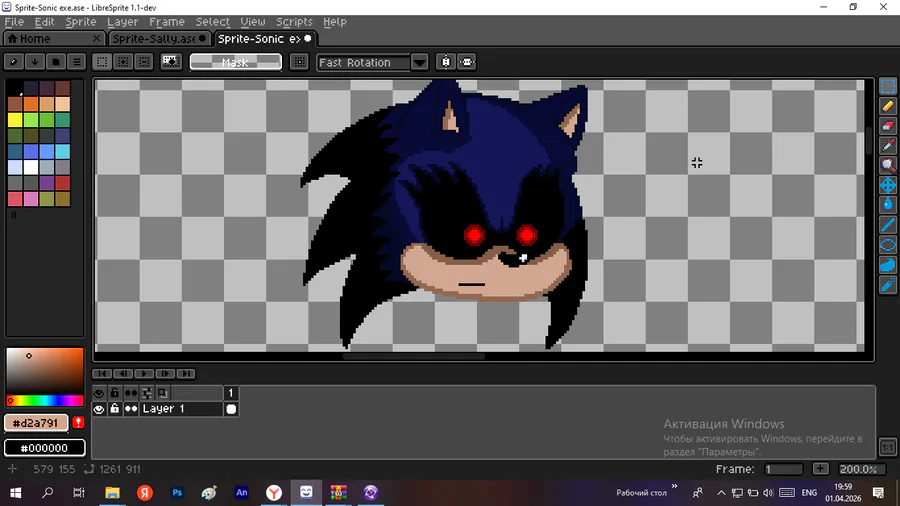Choose Subtract from selection mode
The height and width of the screenshot is (506, 900).
click(144, 61)
